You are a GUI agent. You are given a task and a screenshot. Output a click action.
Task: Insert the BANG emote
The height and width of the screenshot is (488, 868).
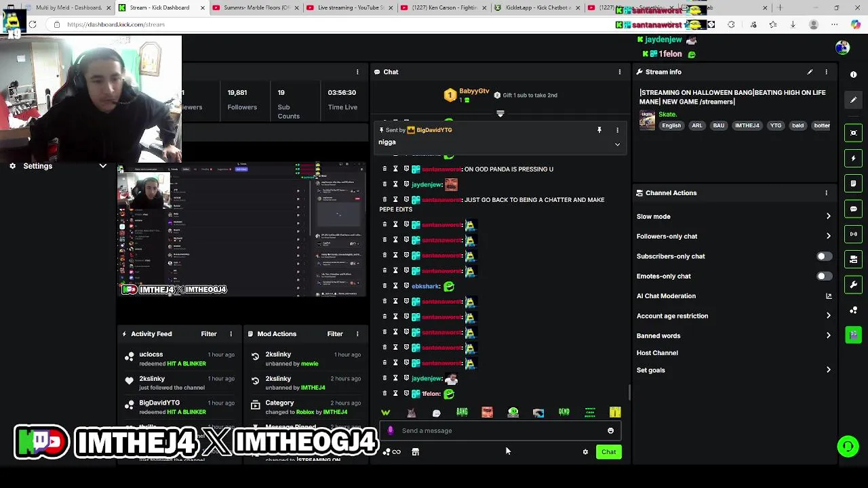(462, 412)
